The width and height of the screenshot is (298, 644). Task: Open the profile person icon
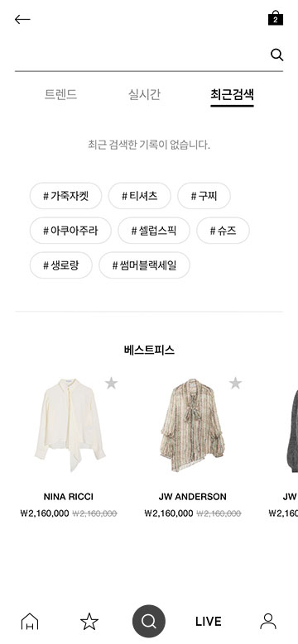click(x=268, y=621)
